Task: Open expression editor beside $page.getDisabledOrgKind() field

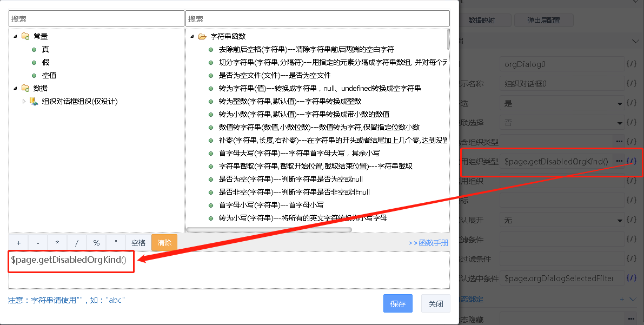Action: (631, 161)
